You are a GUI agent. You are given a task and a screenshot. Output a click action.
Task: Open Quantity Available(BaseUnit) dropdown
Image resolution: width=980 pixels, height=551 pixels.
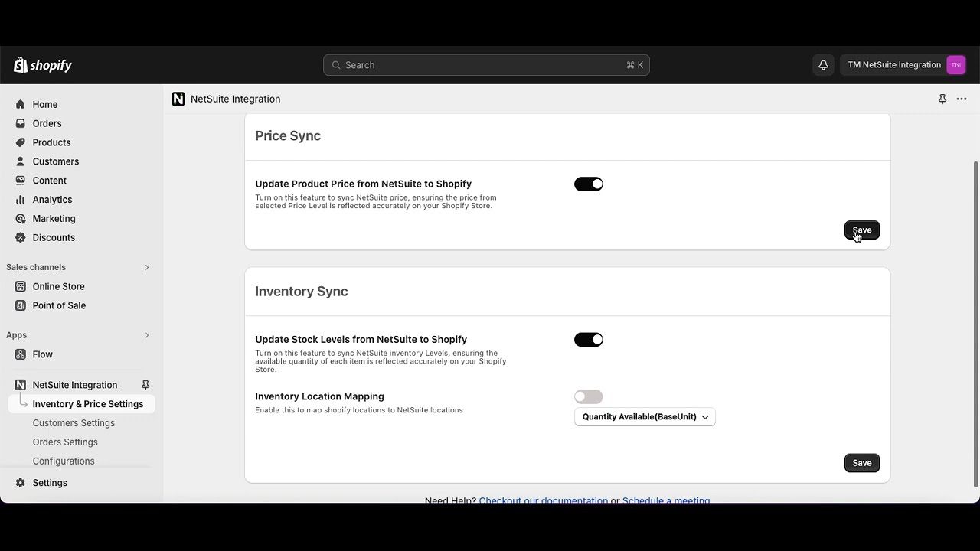(x=645, y=417)
